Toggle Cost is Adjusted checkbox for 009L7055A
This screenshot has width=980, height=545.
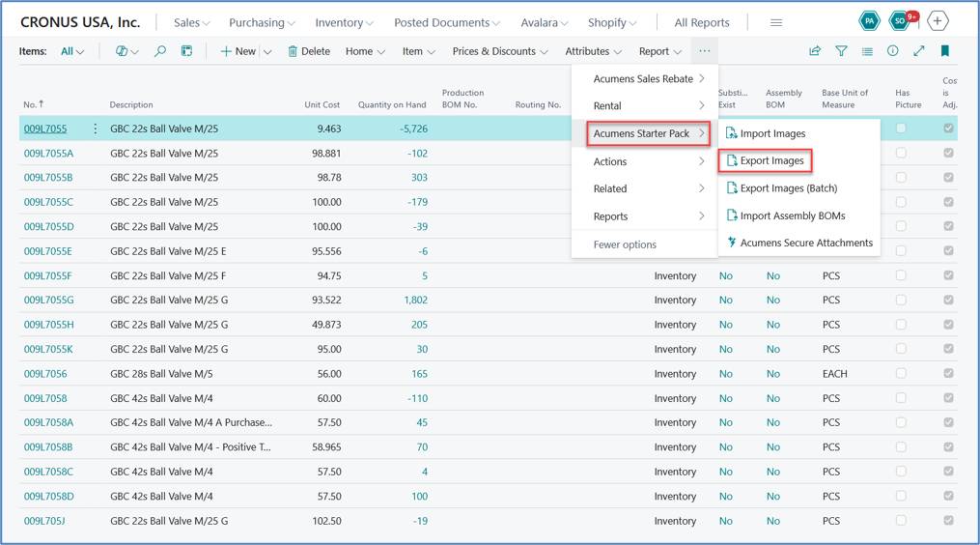pyautogui.click(x=949, y=153)
